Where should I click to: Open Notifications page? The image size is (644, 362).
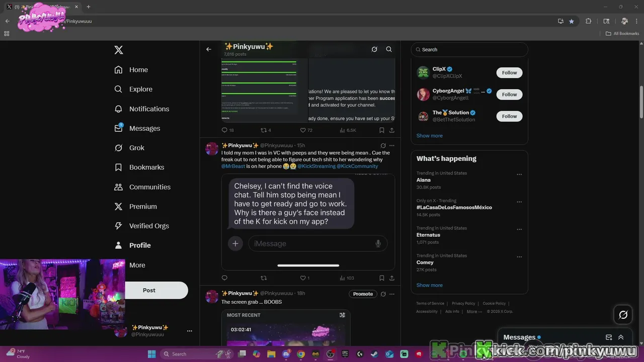142,109
